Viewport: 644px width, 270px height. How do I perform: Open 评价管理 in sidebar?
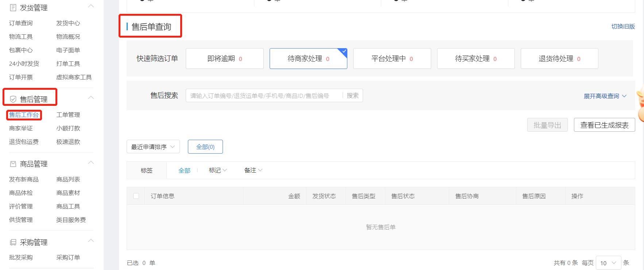tap(21, 206)
